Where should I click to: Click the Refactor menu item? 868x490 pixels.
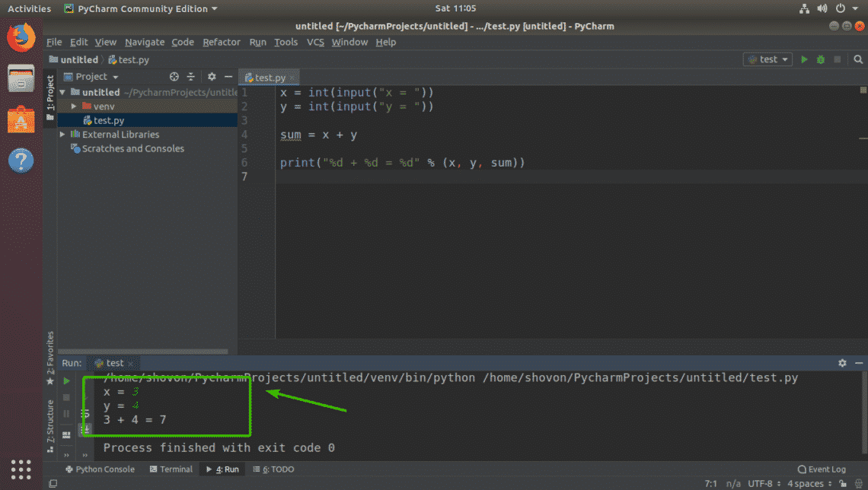click(x=221, y=42)
